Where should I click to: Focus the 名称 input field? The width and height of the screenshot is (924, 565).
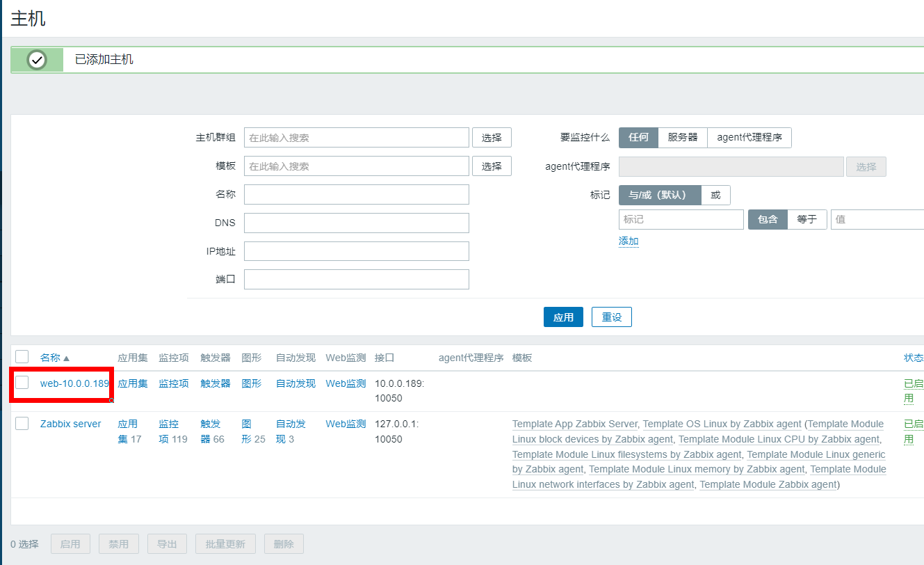tap(357, 195)
